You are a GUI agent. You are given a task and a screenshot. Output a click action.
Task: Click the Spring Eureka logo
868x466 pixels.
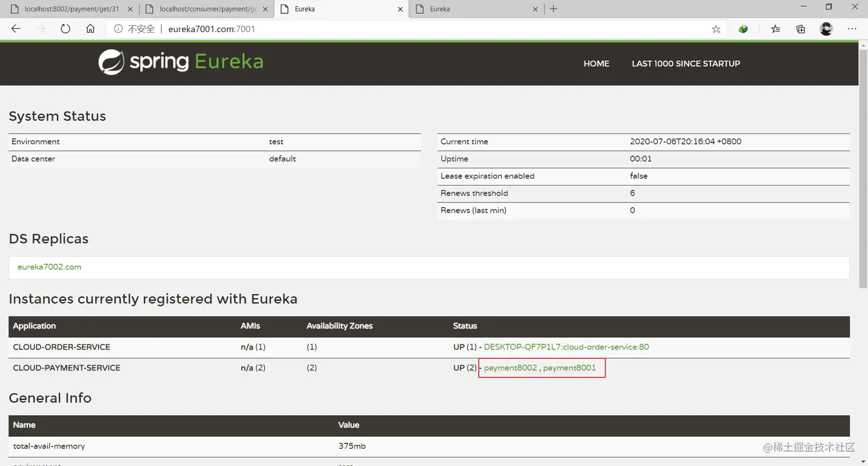click(181, 62)
